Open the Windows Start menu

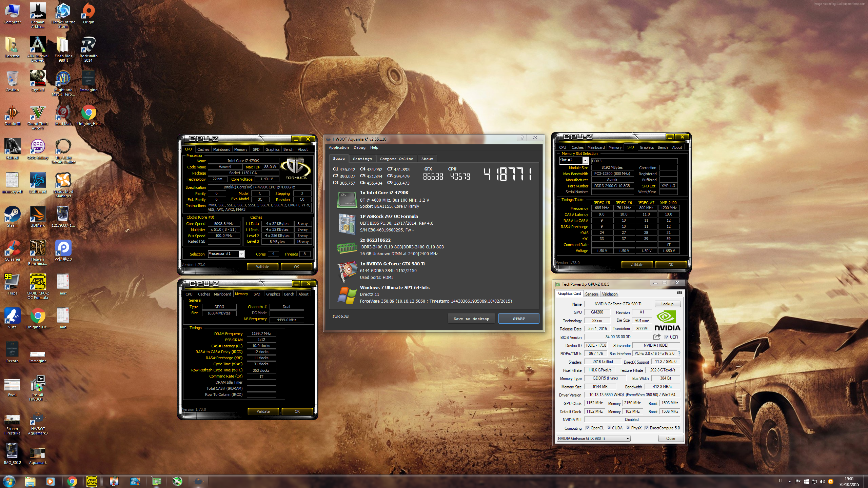9,481
